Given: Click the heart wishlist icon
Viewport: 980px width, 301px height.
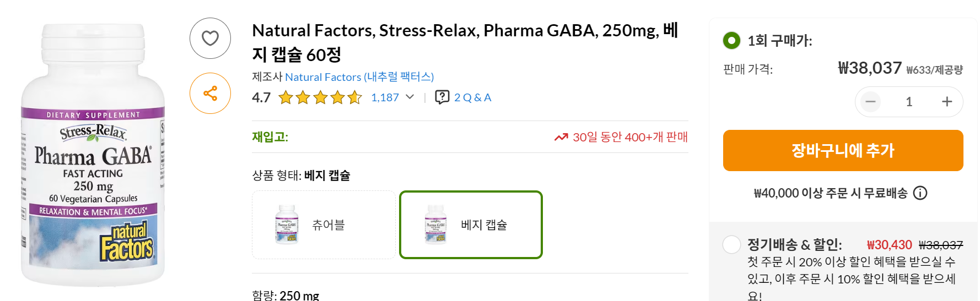Looking at the screenshot, I should pyautogui.click(x=210, y=39).
